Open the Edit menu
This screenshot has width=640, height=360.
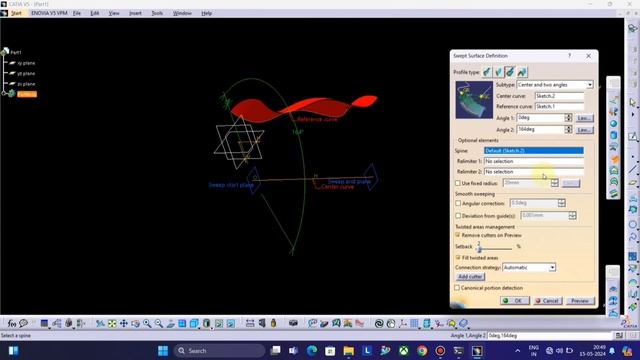click(95, 13)
